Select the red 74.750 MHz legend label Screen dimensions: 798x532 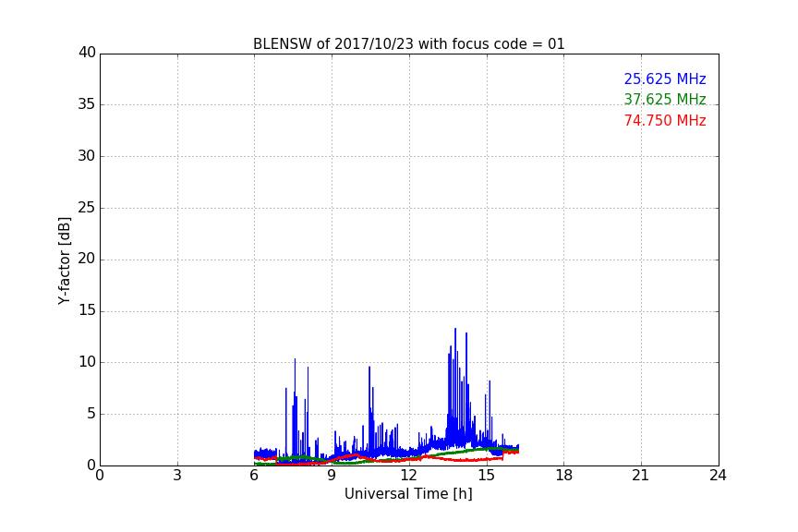[x=665, y=121]
